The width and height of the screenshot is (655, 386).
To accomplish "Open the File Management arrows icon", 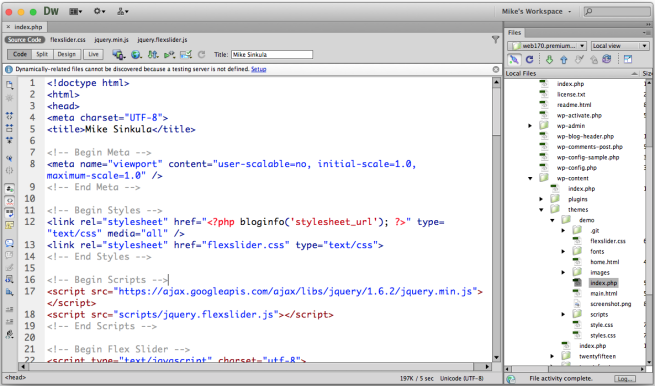I will coord(153,54).
